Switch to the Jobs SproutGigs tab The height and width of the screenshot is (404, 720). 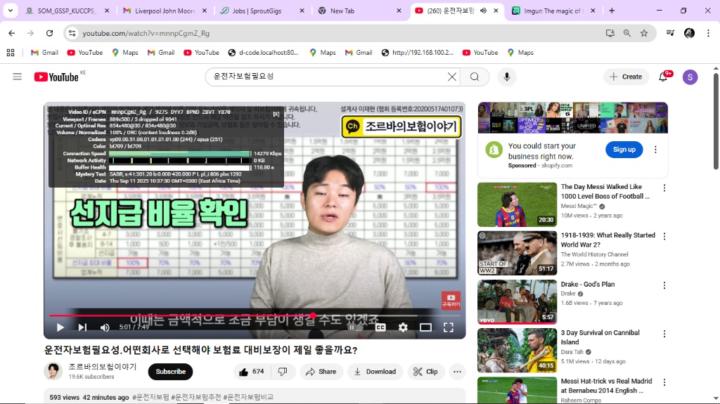(262, 11)
